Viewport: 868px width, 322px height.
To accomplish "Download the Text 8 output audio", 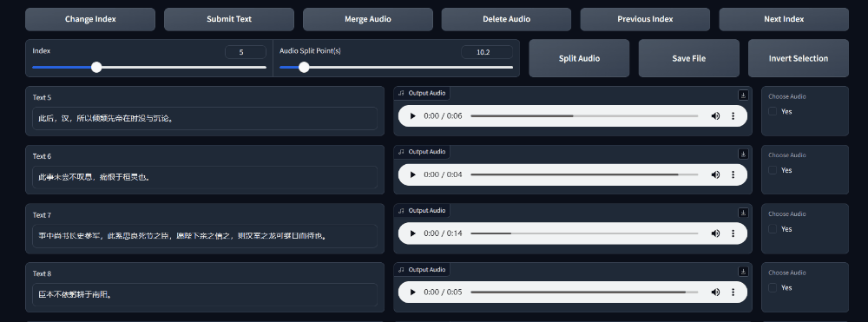I will [744, 271].
